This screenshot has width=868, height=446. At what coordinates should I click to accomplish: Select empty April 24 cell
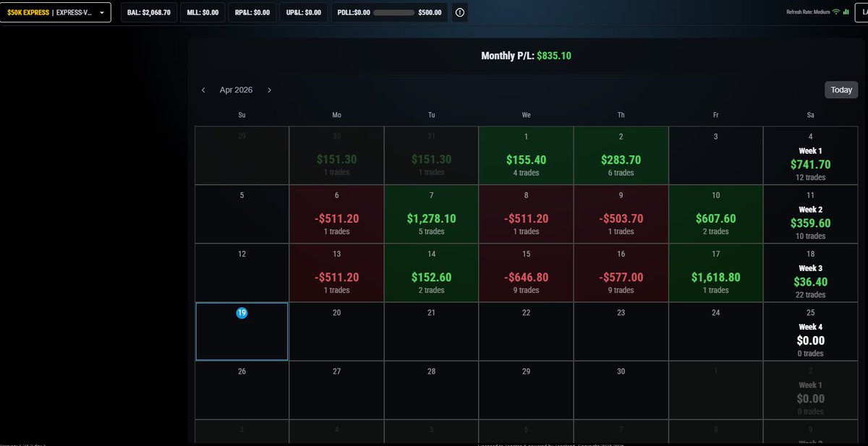(x=715, y=331)
